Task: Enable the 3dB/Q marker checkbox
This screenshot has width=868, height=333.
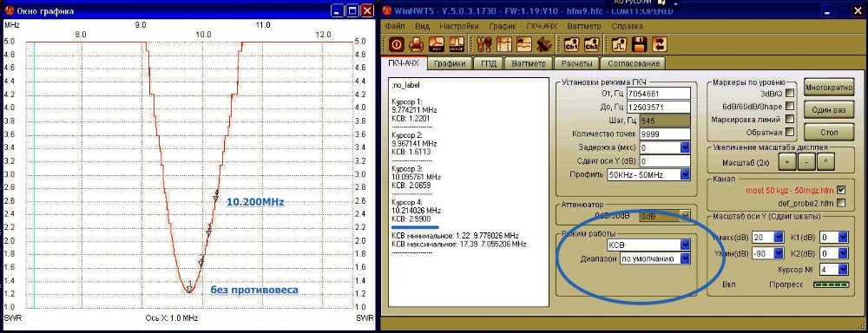Action: point(790,93)
